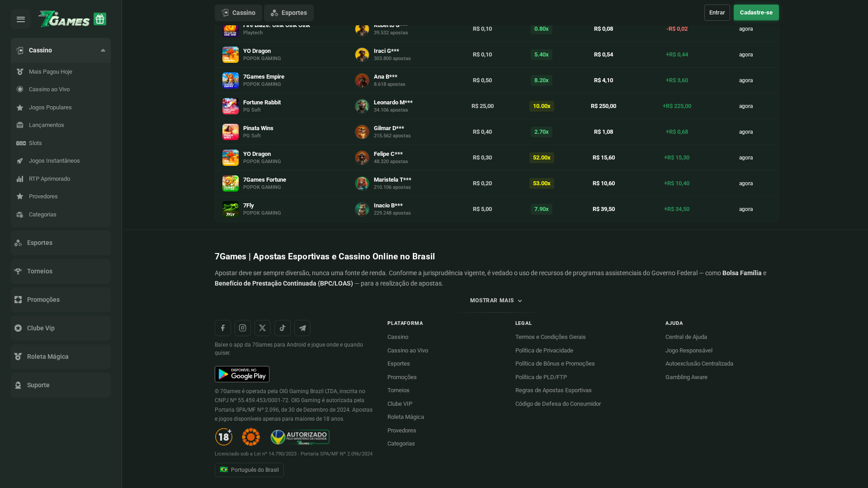Open the hamburger menu icon
The height and width of the screenshot is (488, 868).
click(21, 19)
